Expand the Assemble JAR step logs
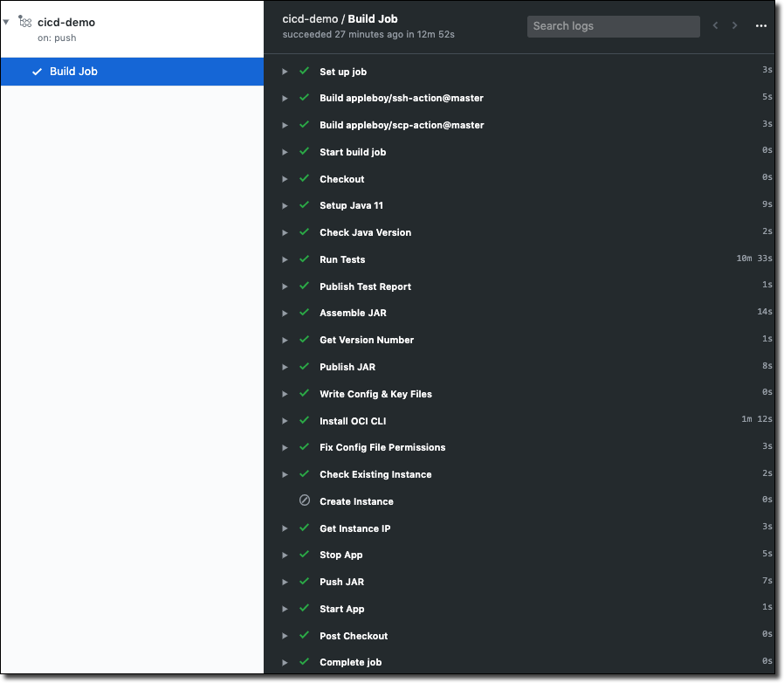 click(285, 313)
